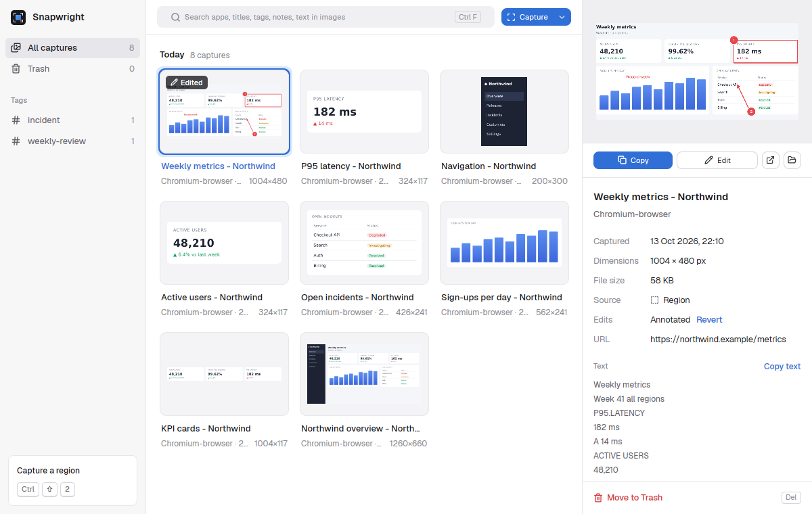This screenshot has width=812, height=514.
Task: Select the Open incidents capture thumbnail
Action: pos(364,243)
